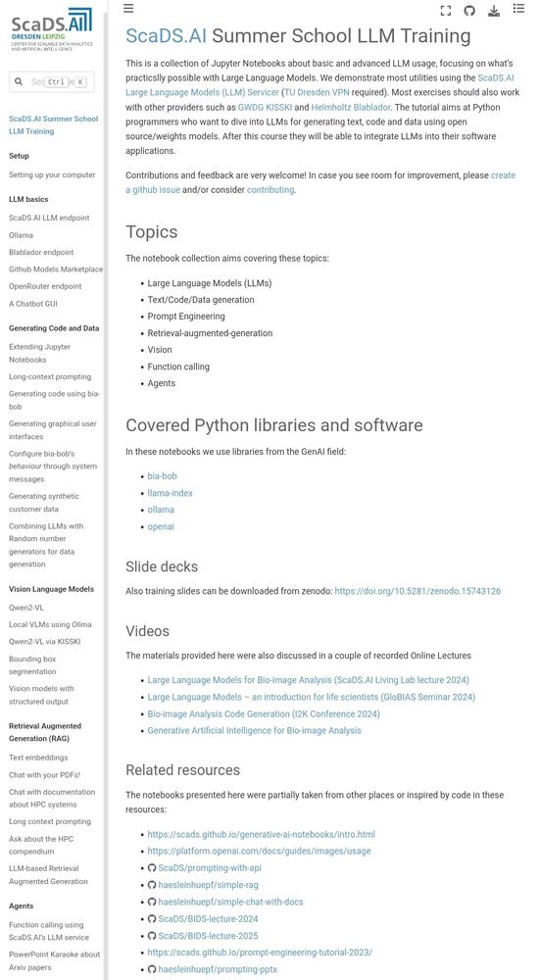
Task: Open ScaDS.AI Summer School LLM Training sidebar link
Action: 53,125
